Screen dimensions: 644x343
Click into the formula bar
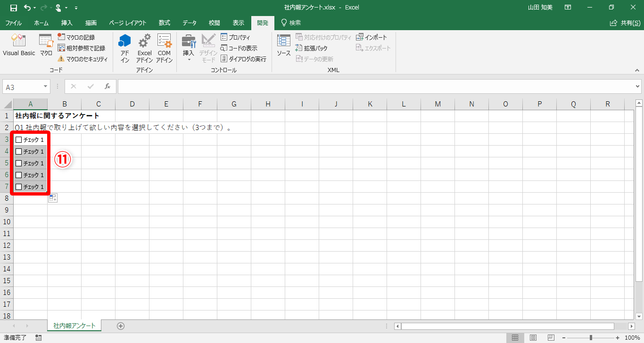(376, 87)
